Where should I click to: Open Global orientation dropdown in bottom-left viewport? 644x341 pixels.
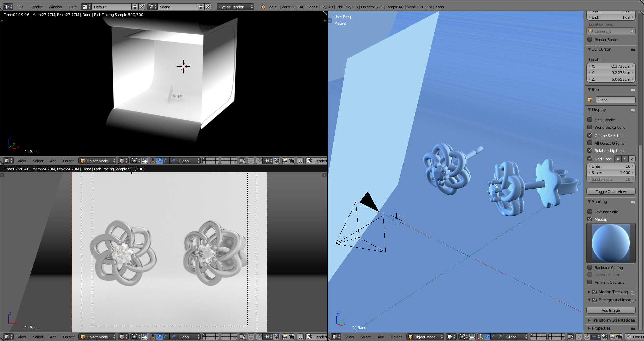189,337
